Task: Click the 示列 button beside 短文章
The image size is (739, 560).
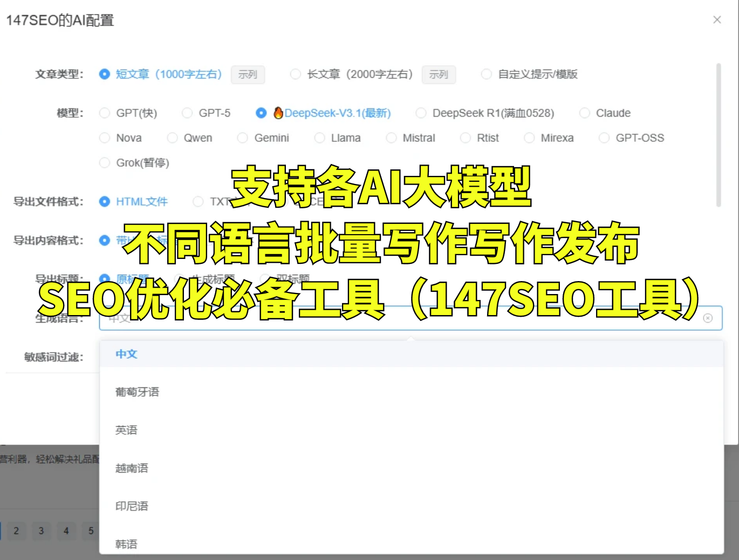Action: point(248,75)
